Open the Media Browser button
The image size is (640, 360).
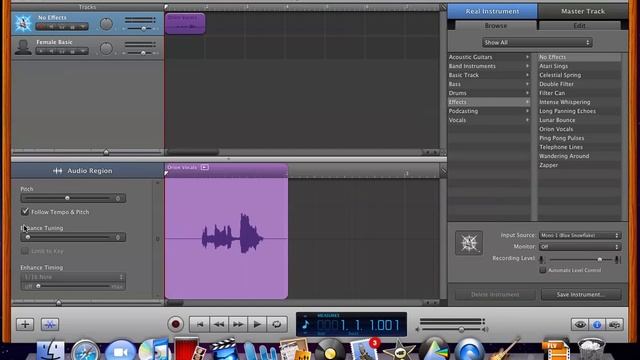tap(615, 324)
